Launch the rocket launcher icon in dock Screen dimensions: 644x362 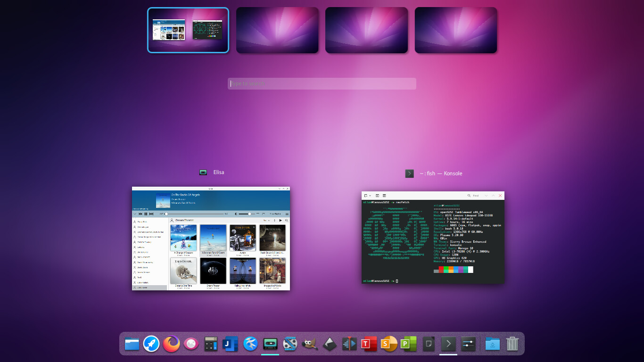pyautogui.click(x=151, y=344)
